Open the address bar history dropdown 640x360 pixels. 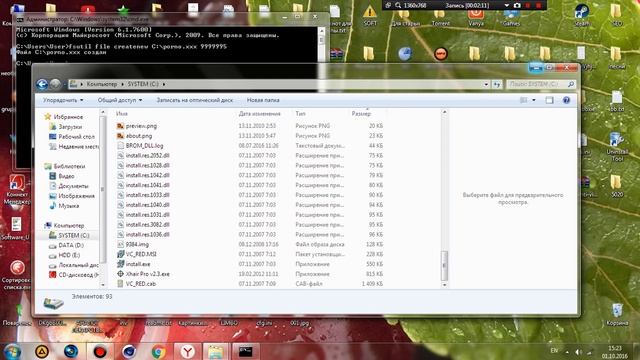(x=486, y=84)
